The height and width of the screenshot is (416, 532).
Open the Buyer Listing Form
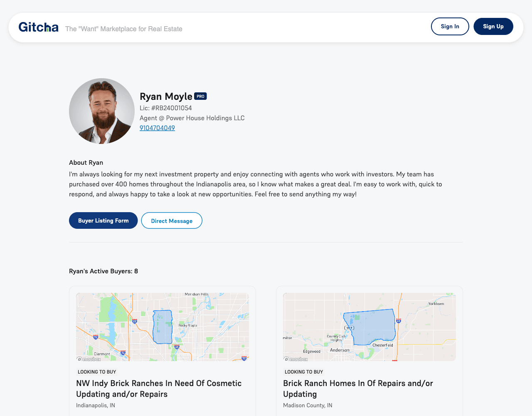click(x=103, y=220)
